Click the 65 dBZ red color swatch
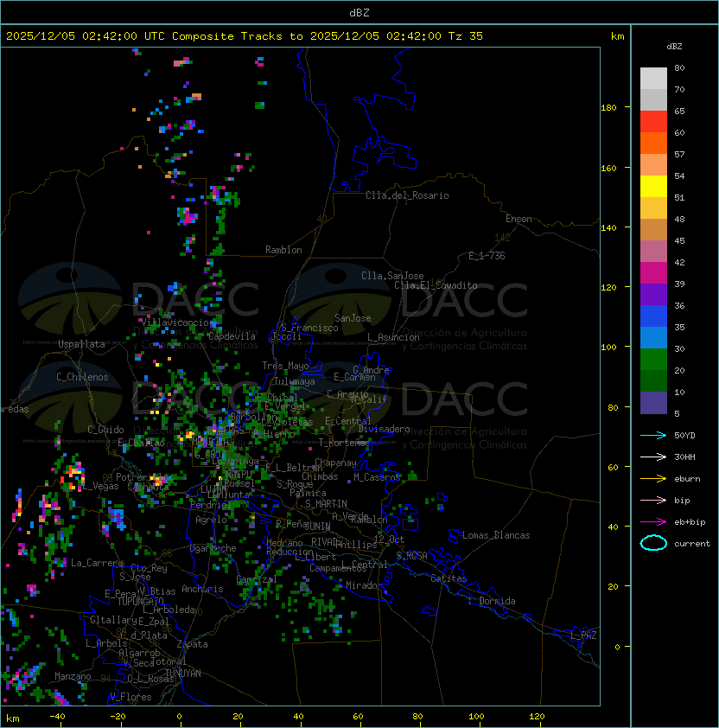This screenshot has height=728, width=719. tap(653, 122)
